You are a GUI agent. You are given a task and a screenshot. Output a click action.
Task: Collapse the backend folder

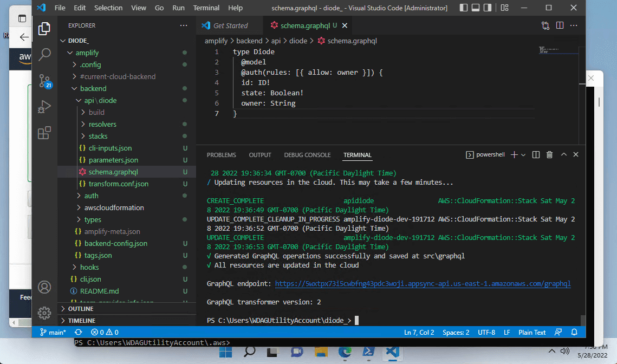127,88
